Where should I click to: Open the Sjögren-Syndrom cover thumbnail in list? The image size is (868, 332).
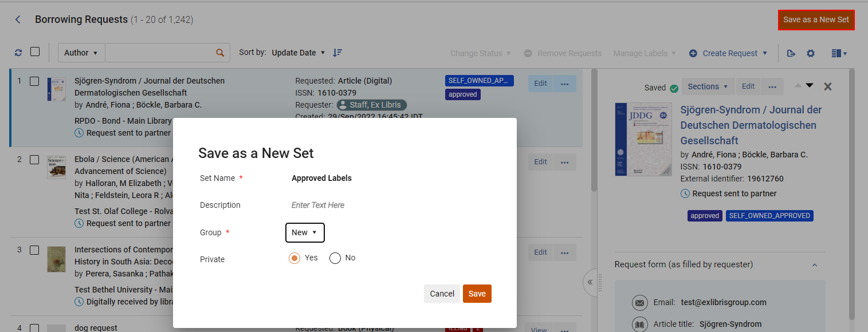point(56,89)
